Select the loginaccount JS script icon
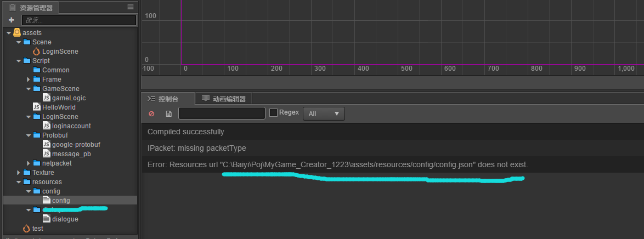This screenshot has height=239, width=644. click(x=47, y=126)
